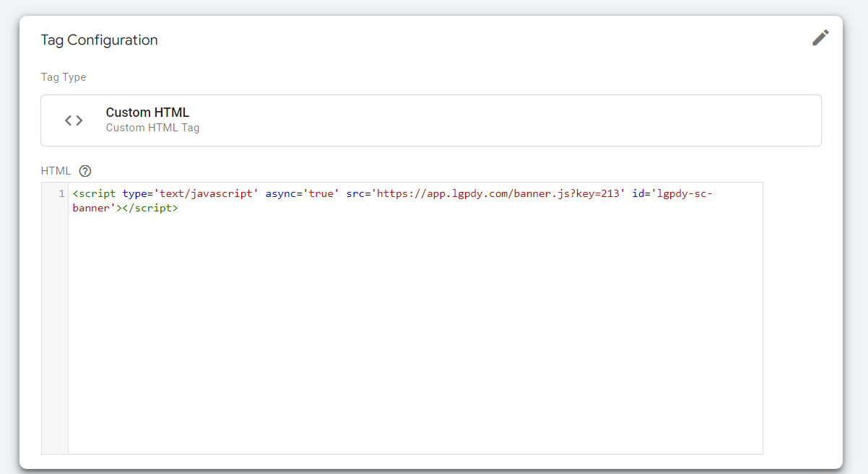Click the 'Tag Configuration' heading

[x=99, y=40]
